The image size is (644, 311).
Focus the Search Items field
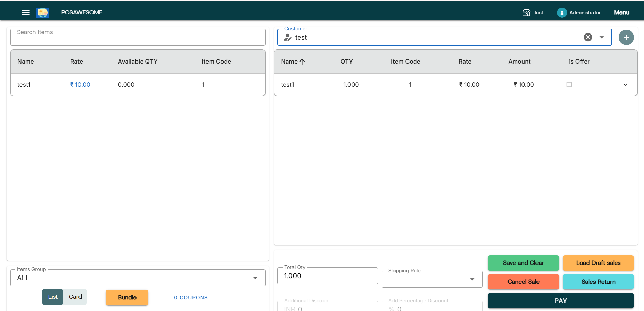click(138, 37)
